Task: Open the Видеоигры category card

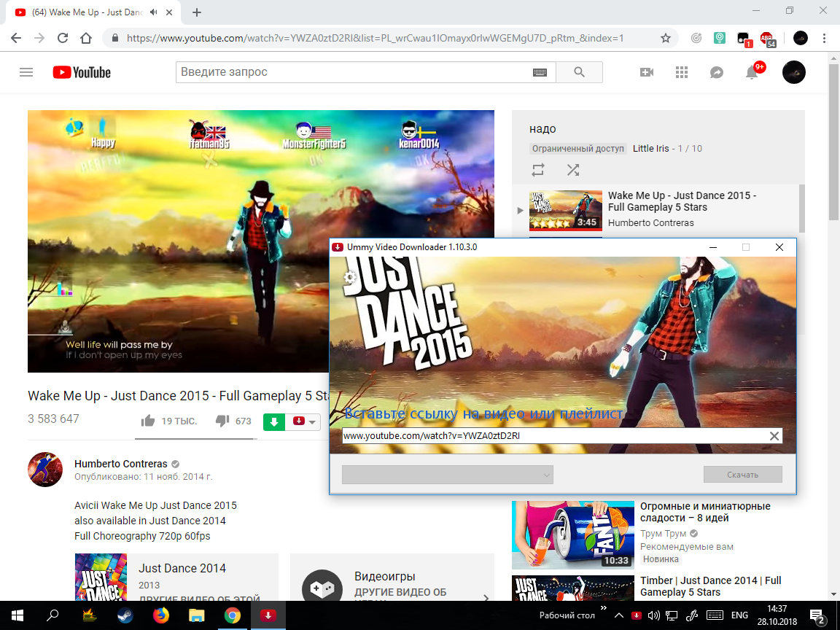Action: pyautogui.click(x=392, y=577)
